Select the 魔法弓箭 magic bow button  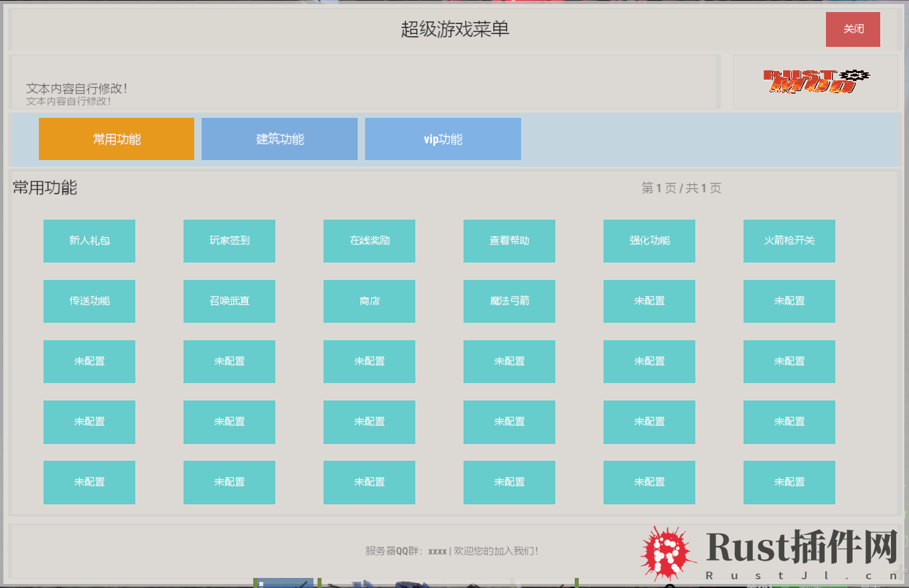pyautogui.click(x=509, y=301)
